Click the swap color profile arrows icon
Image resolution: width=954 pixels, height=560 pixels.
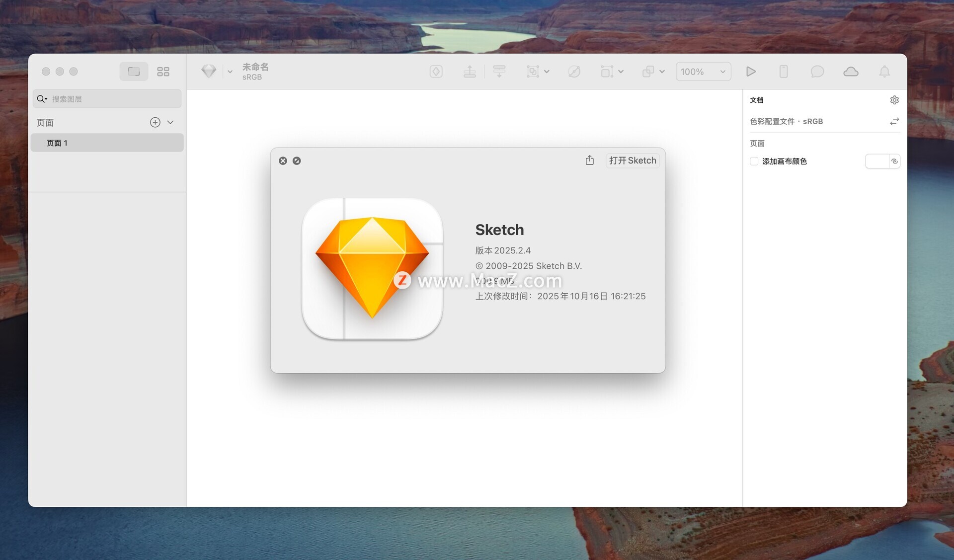(x=894, y=121)
